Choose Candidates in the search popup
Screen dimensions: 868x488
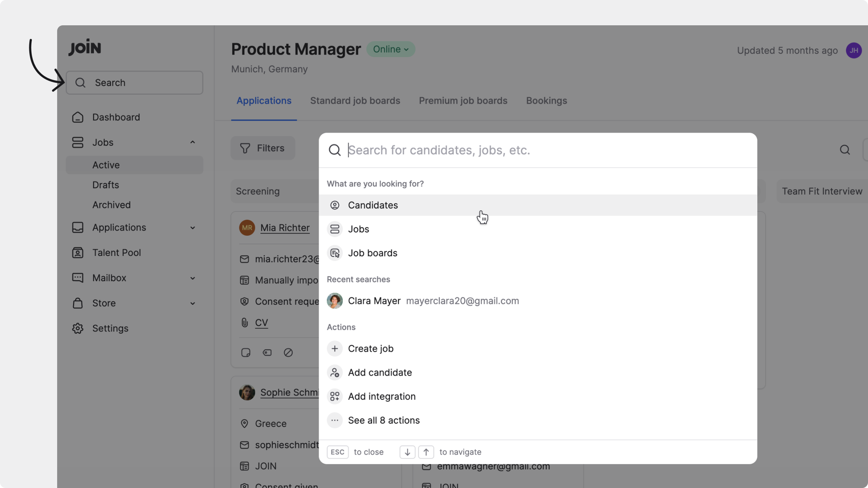click(x=373, y=205)
